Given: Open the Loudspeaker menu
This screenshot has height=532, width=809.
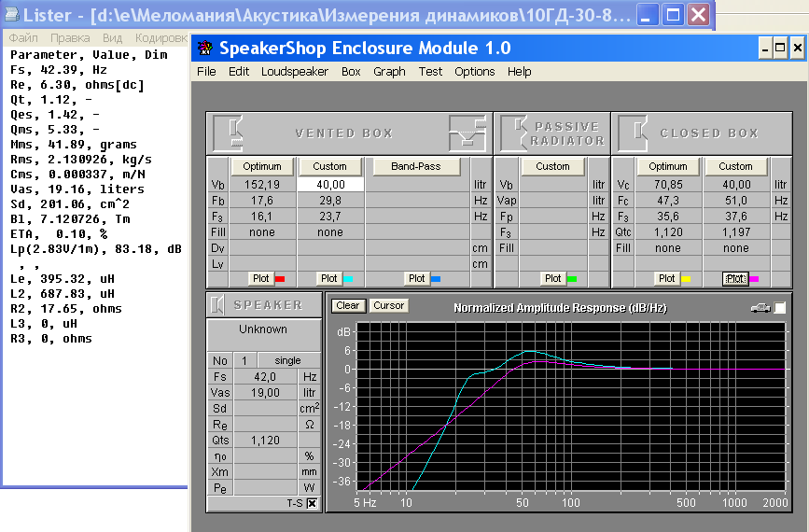Looking at the screenshot, I should tap(294, 72).
